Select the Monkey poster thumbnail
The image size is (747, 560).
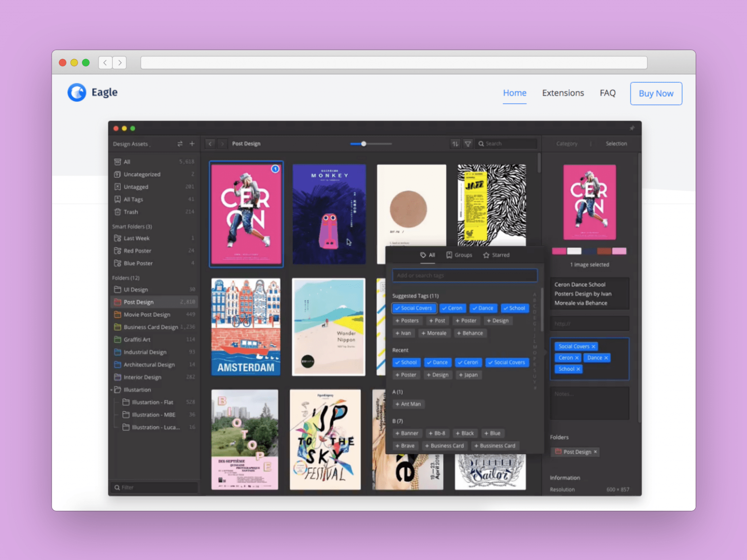click(x=329, y=214)
